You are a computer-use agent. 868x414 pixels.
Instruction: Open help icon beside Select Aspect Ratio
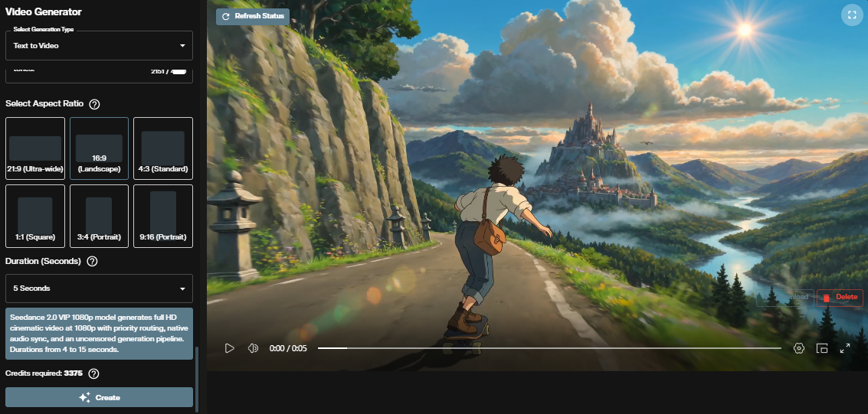tap(95, 104)
